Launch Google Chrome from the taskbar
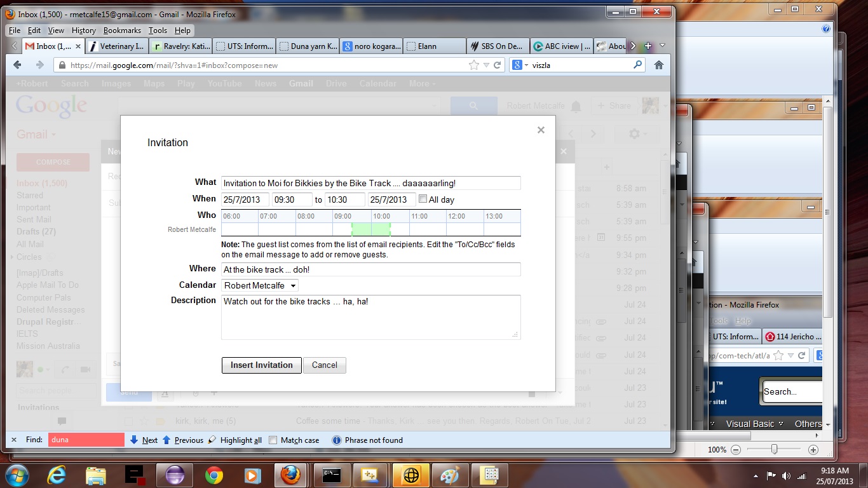This screenshot has height=488, width=868. click(214, 475)
